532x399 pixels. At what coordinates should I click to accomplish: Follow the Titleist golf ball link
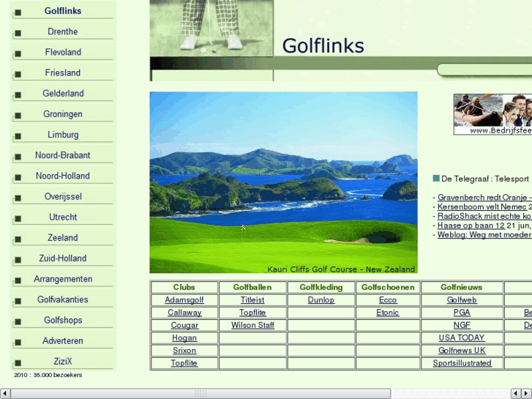pos(252,300)
